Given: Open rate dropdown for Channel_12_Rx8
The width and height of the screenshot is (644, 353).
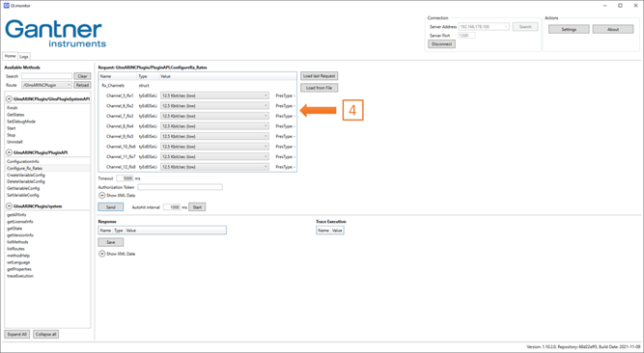Looking at the screenshot, I should [214, 167].
